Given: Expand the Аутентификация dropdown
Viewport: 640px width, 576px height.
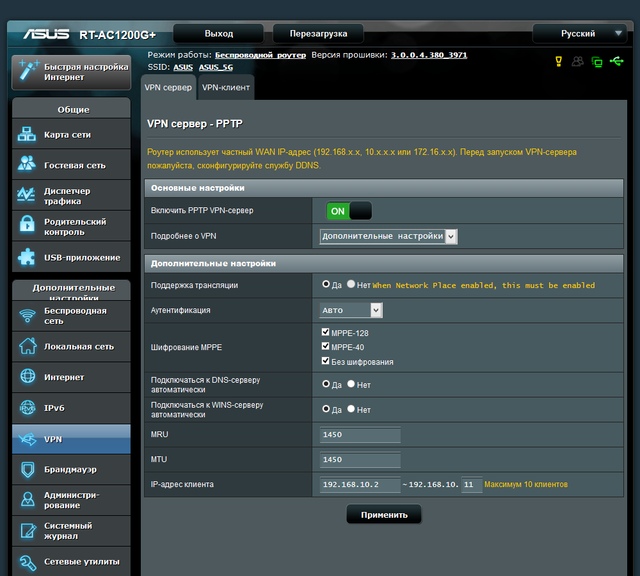Looking at the screenshot, I should click(350, 311).
